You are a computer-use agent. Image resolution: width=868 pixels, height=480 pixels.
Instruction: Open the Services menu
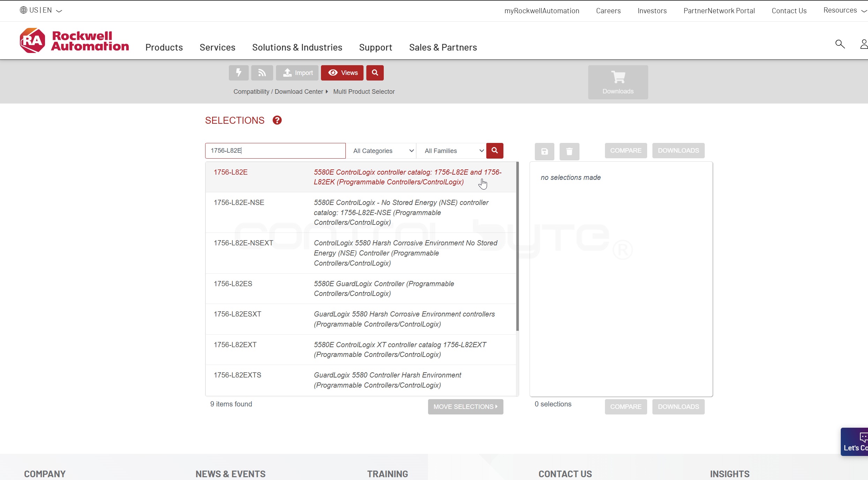pos(217,47)
